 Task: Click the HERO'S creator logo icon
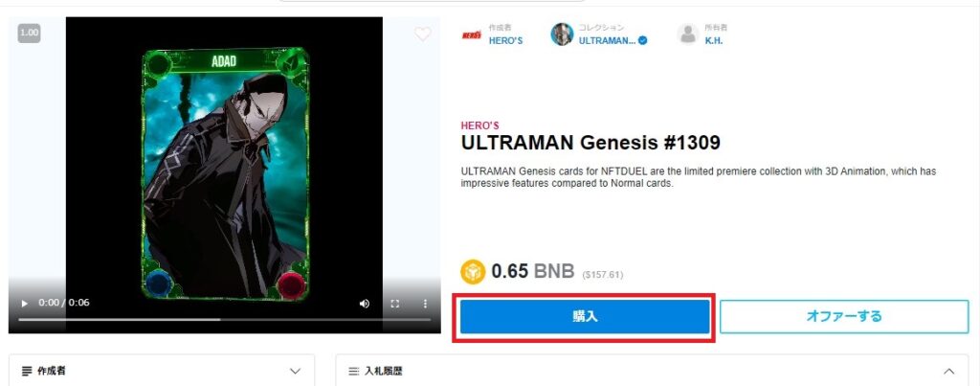pos(471,35)
